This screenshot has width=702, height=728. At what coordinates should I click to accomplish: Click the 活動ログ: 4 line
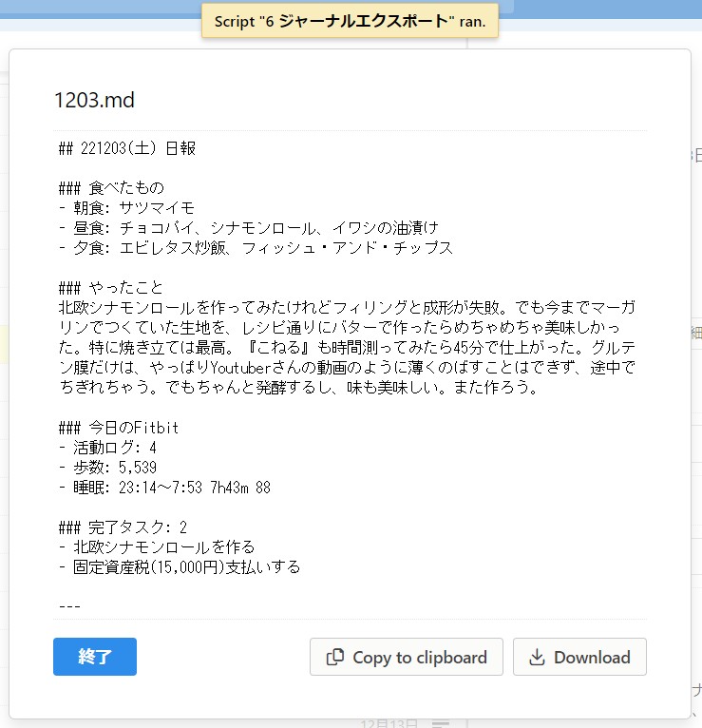coord(107,447)
